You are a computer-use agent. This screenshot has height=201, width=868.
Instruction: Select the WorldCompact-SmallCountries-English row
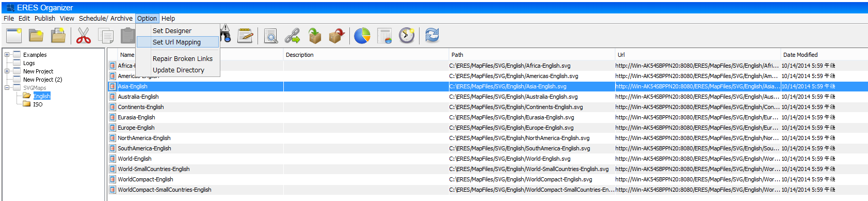point(488,190)
